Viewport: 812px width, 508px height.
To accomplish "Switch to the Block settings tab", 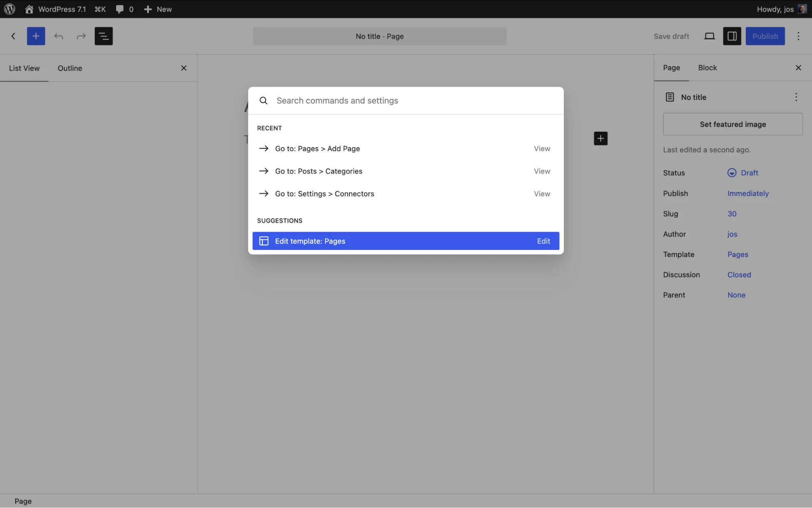I will click(x=707, y=68).
